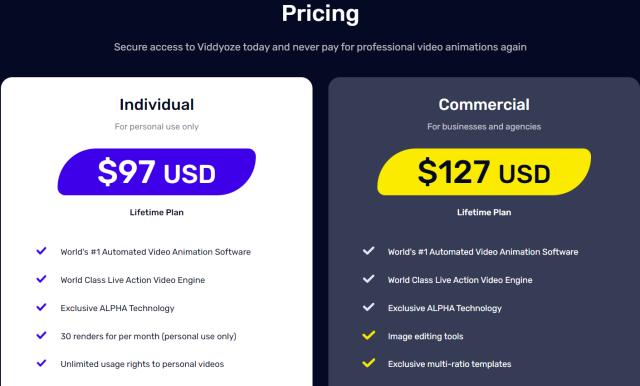
Task: Click the Commercial plan heading
Action: (x=484, y=104)
